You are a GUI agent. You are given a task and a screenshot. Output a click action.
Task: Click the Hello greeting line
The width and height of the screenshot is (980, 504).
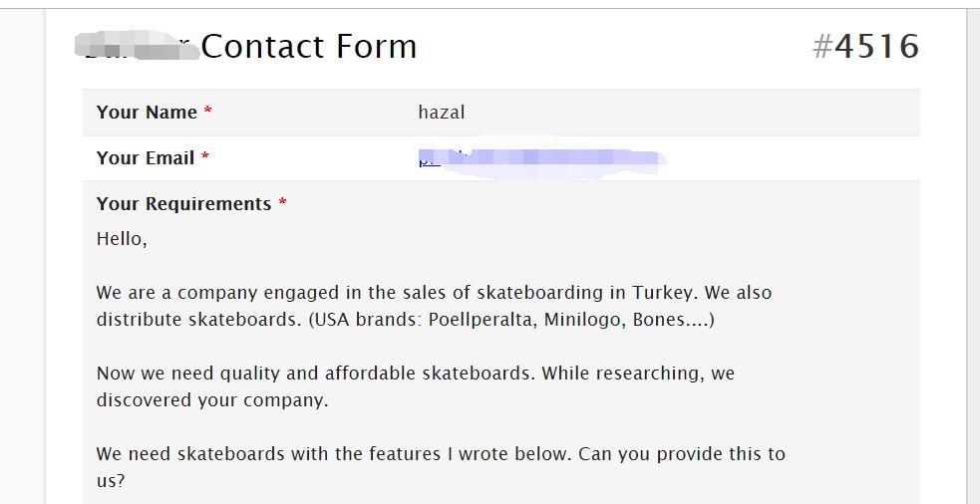click(x=122, y=239)
